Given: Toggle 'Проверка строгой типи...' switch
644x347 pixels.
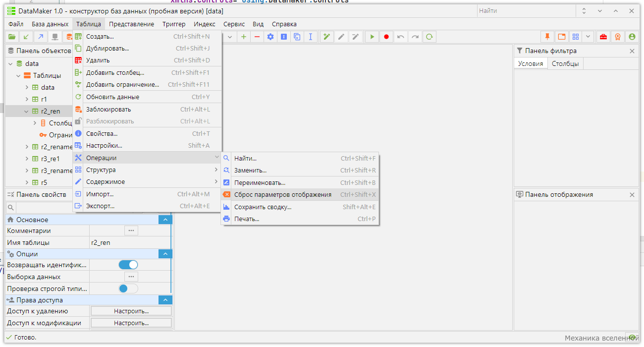Looking at the screenshot, I should [x=128, y=289].
